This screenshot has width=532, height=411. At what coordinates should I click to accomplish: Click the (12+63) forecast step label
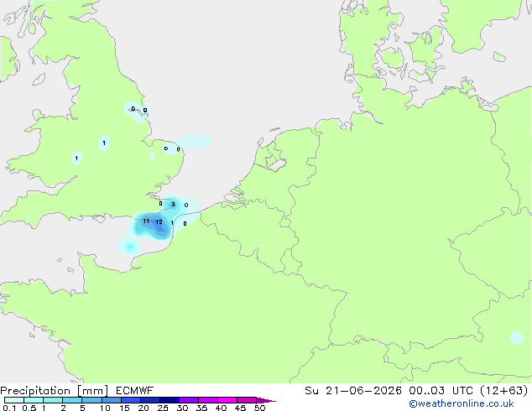504,391
